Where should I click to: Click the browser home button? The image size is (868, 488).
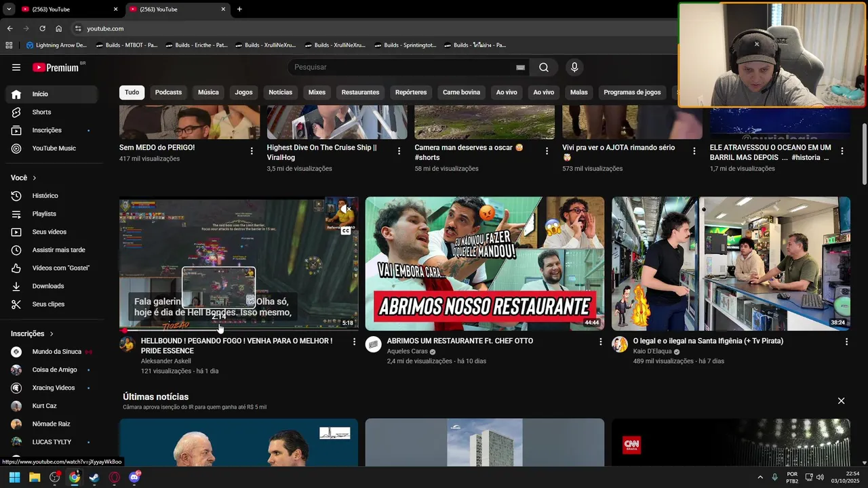58,28
